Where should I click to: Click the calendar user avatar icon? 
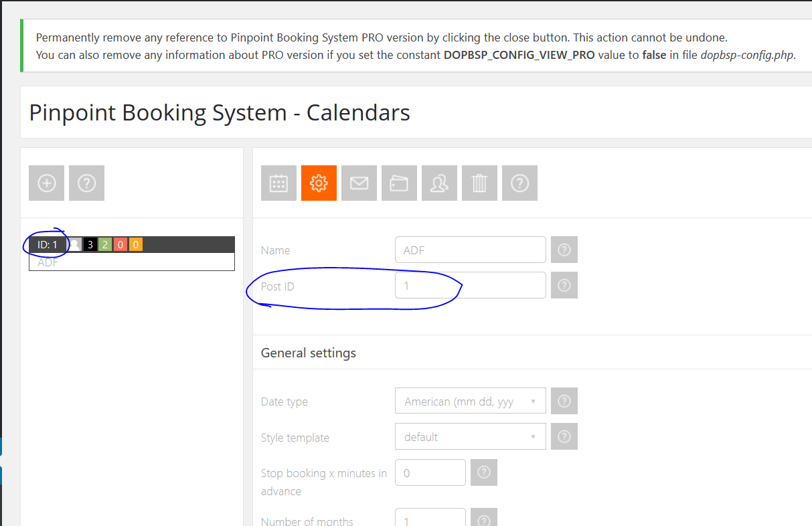[x=75, y=245]
